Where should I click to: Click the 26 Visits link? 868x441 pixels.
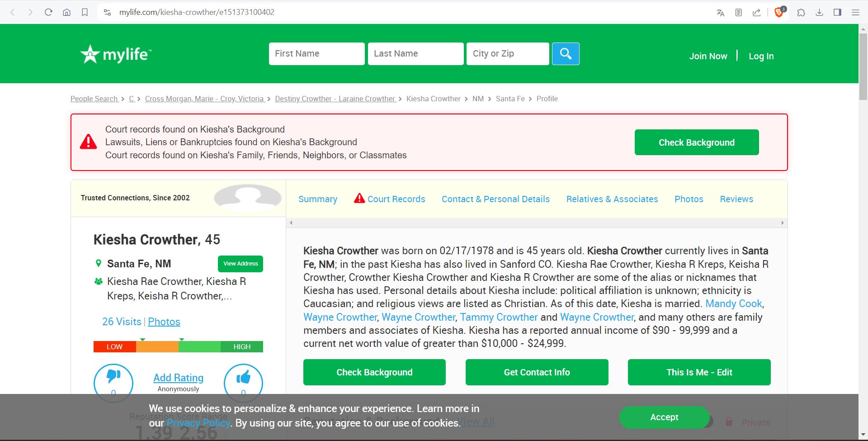pyautogui.click(x=122, y=322)
